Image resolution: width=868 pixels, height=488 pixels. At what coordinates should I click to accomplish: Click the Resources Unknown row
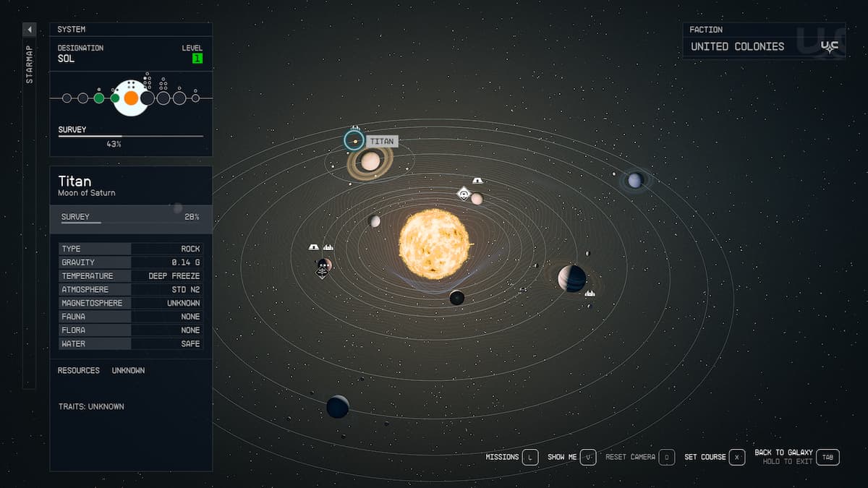click(x=101, y=370)
